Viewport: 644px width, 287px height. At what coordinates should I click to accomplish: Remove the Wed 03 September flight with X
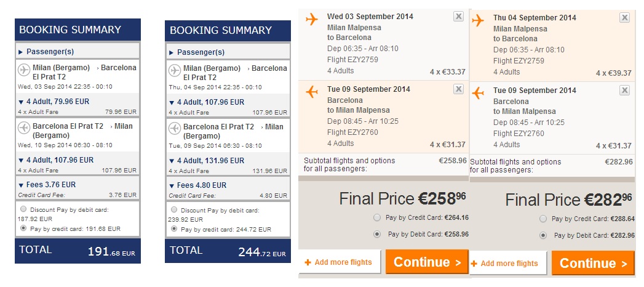458,17
